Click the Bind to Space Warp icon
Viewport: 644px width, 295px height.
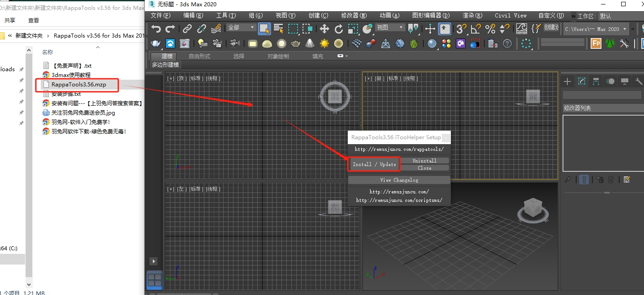click(216, 29)
